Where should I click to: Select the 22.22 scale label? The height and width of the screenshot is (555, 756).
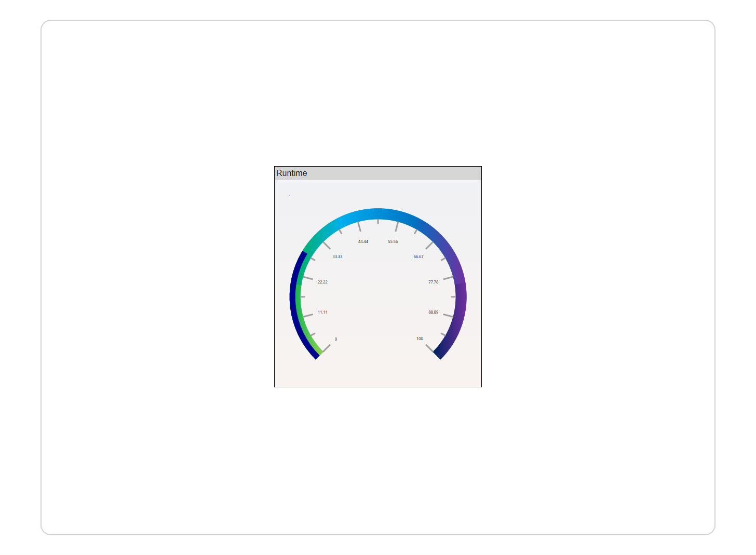tap(322, 282)
